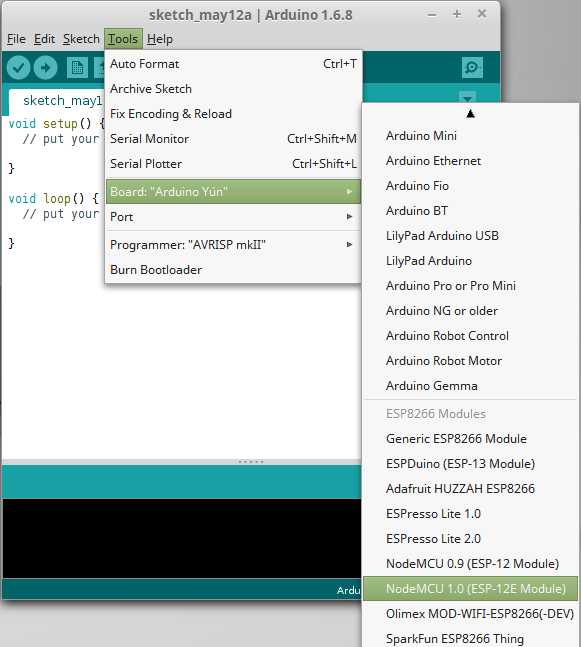Choose Auto Format from Tools menu
Image resolution: width=581 pixels, height=647 pixels.
coord(233,64)
